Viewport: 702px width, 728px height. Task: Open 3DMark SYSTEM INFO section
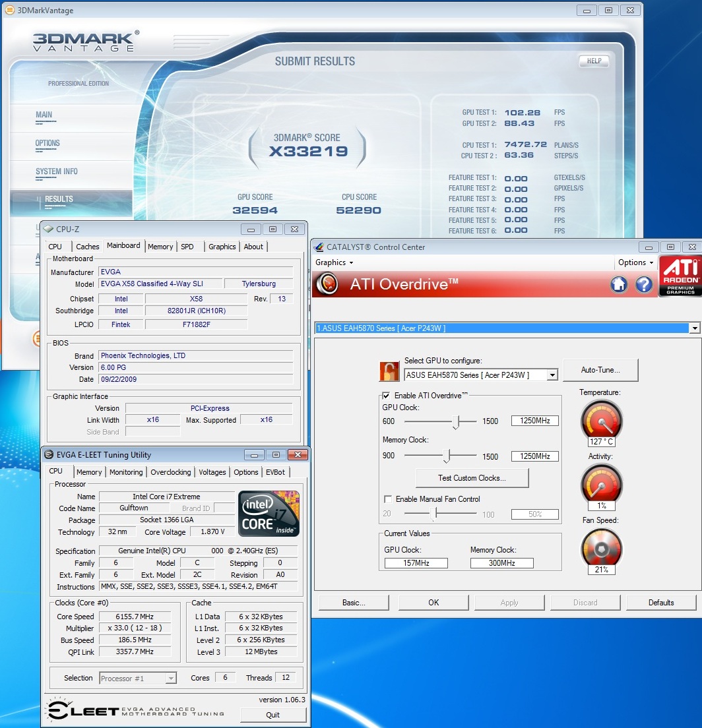coord(57,171)
